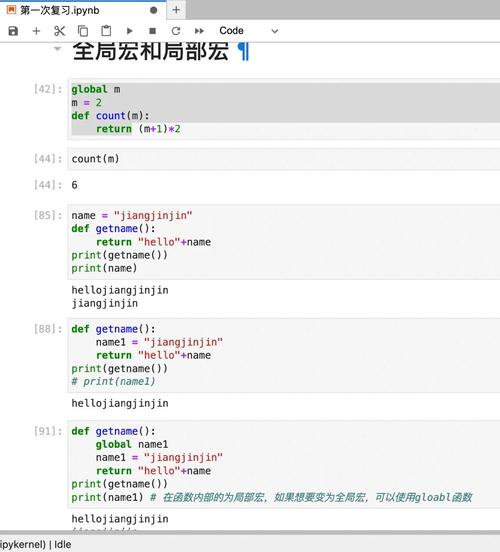500x552 pixels.
Task: Open a new launcher tab with plus
Action: pyautogui.click(x=176, y=10)
